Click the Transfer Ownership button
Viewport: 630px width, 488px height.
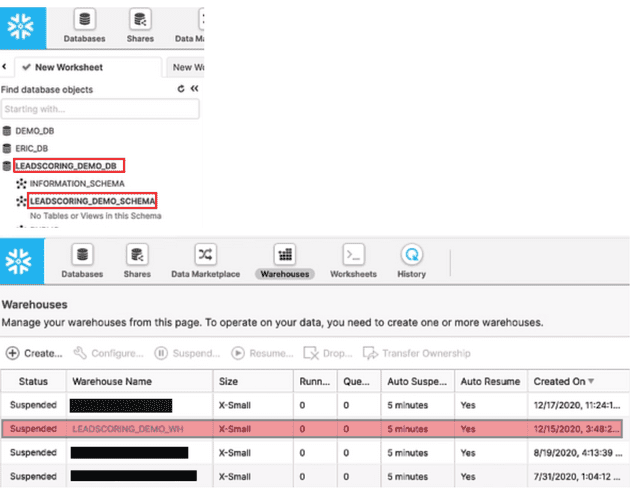417,353
